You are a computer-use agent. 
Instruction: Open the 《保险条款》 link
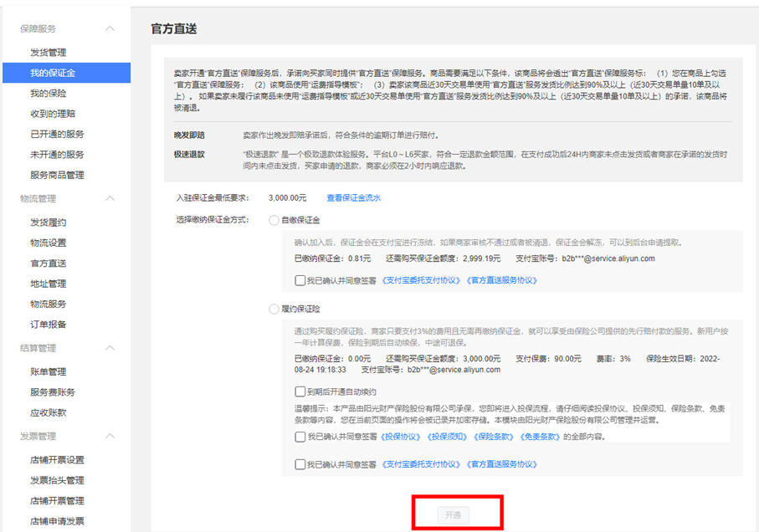(494, 437)
